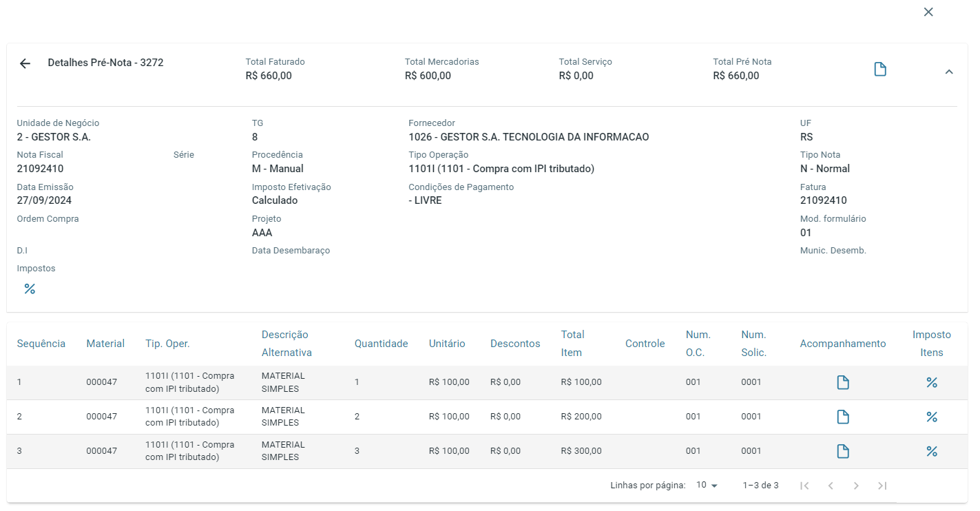Collapse the pré-nota details panel chevron

point(948,72)
